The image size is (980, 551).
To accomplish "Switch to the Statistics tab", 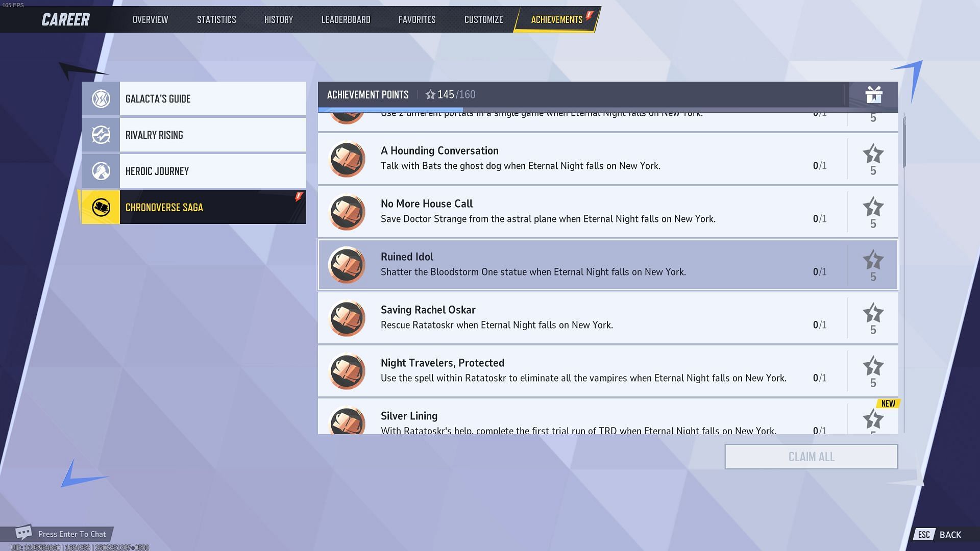I will click(216, 18).
